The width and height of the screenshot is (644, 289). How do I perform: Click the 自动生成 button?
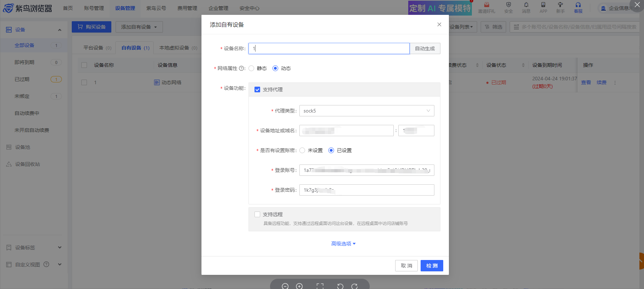click(425, 48)
